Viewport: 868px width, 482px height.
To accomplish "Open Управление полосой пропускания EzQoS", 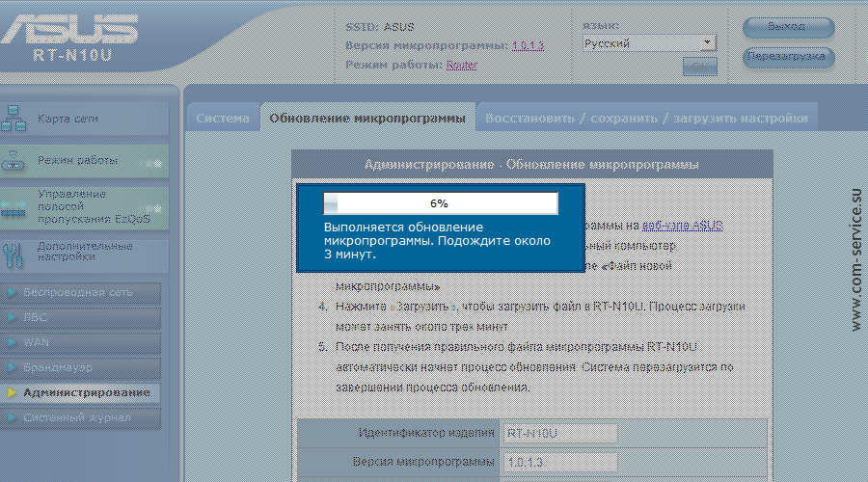I will pos(84,207).
